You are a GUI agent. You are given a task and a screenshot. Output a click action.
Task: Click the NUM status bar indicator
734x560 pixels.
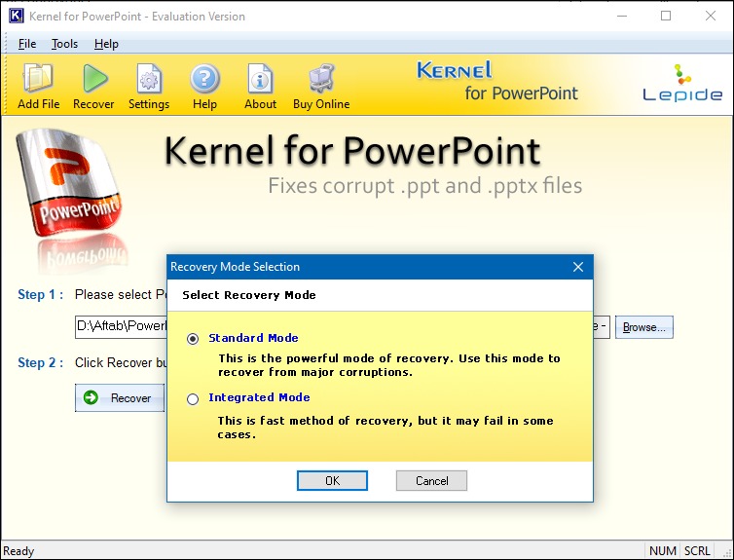[662, 550]
